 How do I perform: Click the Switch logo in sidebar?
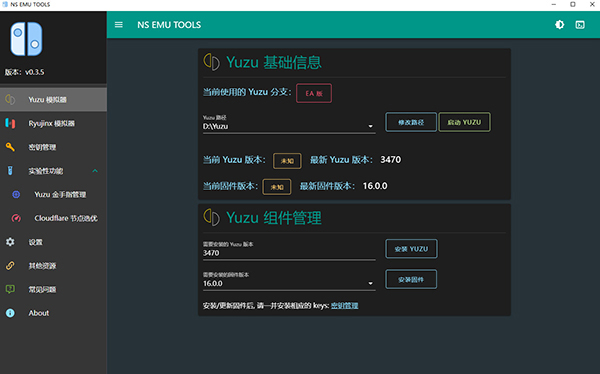[x=26, y=39]
